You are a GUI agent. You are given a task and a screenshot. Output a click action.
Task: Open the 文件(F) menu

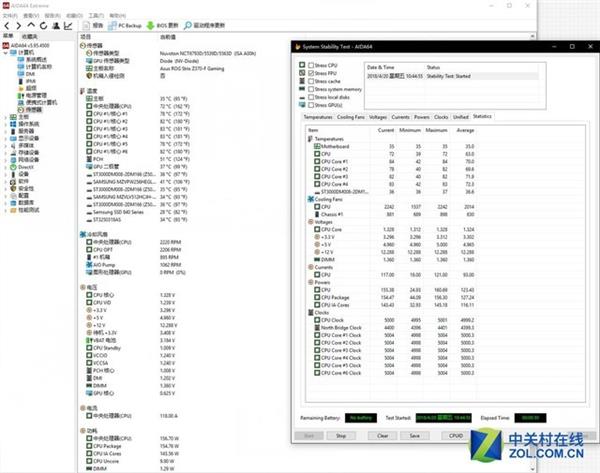[10, 16]
